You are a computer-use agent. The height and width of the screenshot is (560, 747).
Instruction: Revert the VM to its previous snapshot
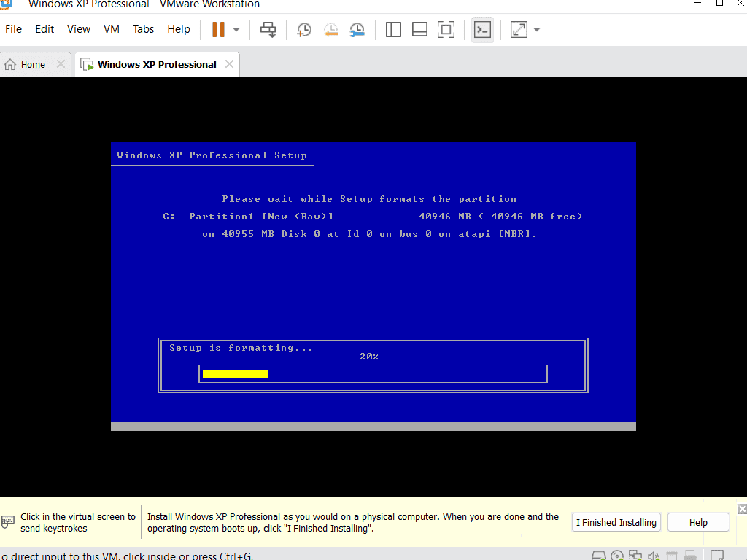point(330,29)
